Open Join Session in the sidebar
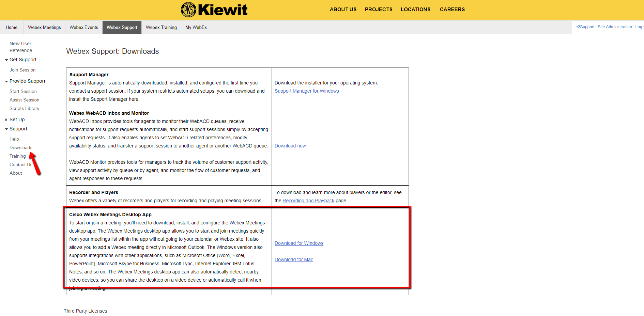 pos(22,70)
